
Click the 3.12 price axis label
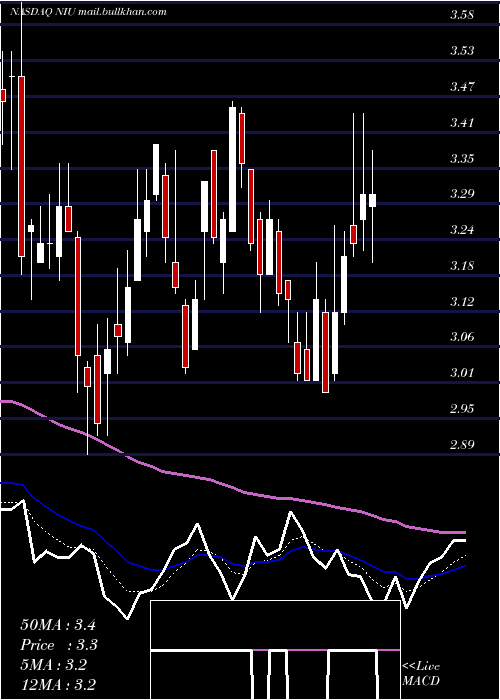click(x=462, y=301)
